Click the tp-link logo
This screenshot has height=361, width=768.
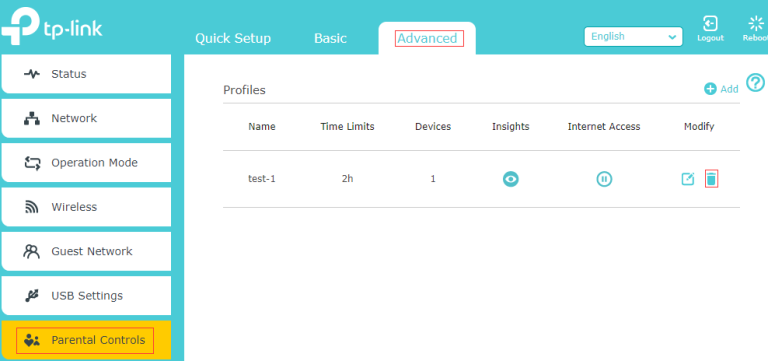click(51, 28)
